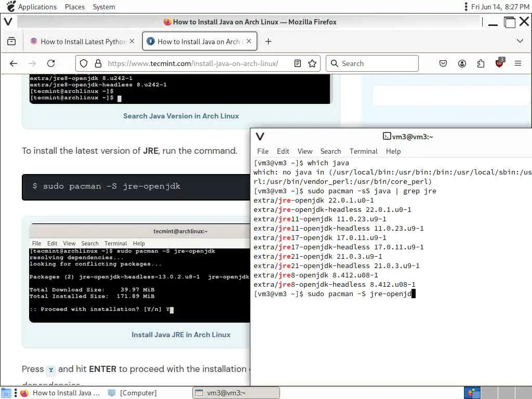Click the Search Java Version in Arch Linux caption
Image resolution: width=532 pixels, height=399 pixels.
click(x=181, y=116)
